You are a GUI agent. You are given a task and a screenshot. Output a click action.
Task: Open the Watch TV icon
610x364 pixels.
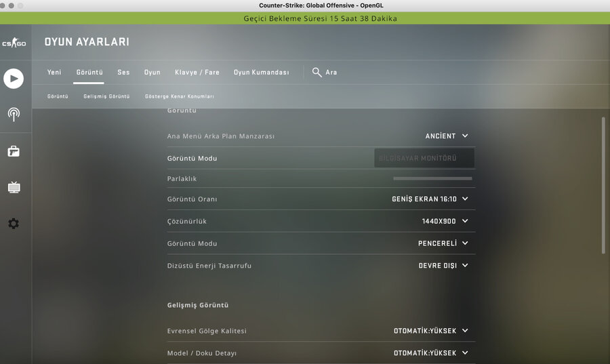(14, 187)
